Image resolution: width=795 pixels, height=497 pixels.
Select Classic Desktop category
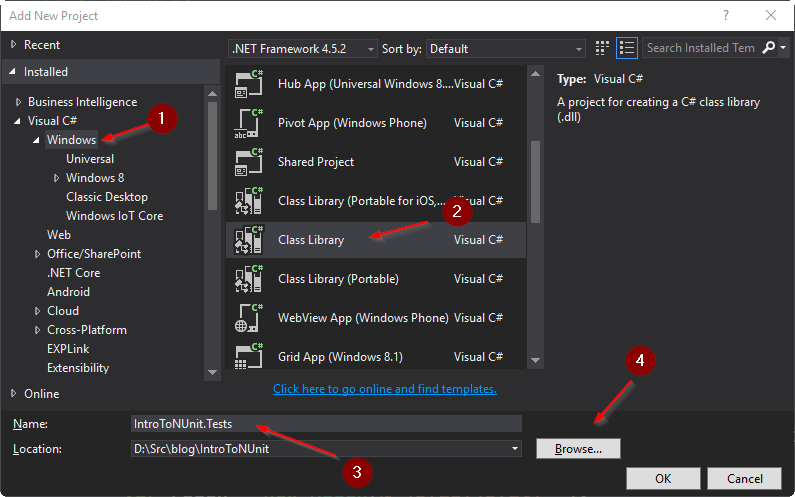(107, 197)
